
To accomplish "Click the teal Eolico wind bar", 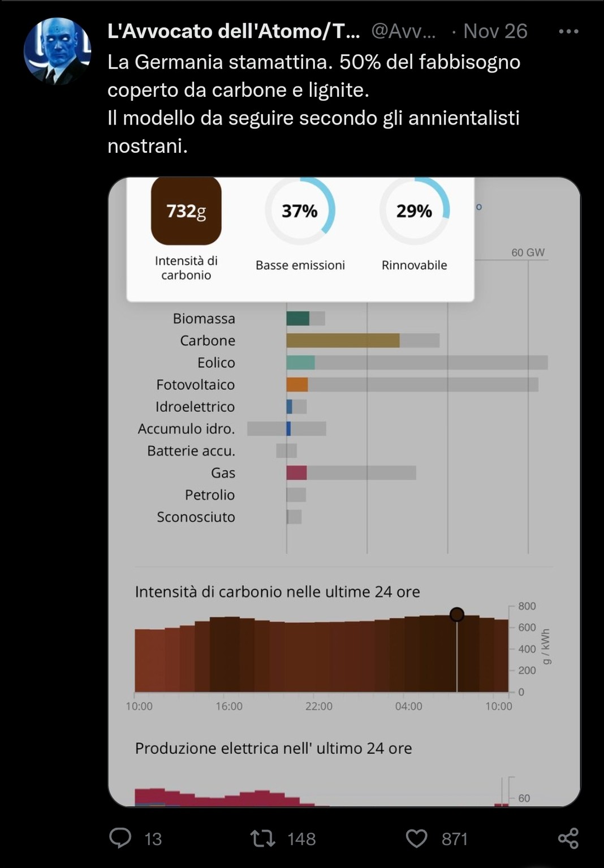I will [x=300, y=363].
